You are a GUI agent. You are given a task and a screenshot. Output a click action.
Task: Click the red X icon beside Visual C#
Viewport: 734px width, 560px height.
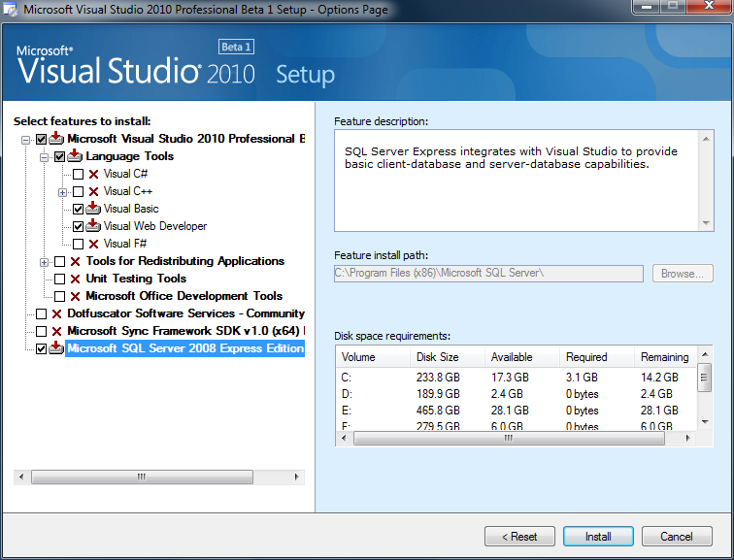pos(94,174)
